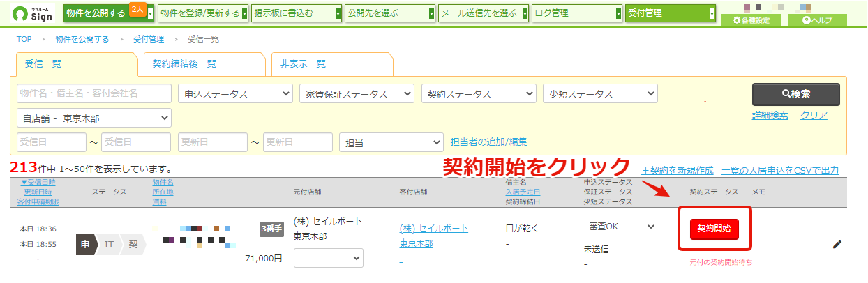Viewport: 868px width, 283px height.
Task: Open the 公開先を選ぶ menu
Action: pyautogui.click(x=389, y=13)
